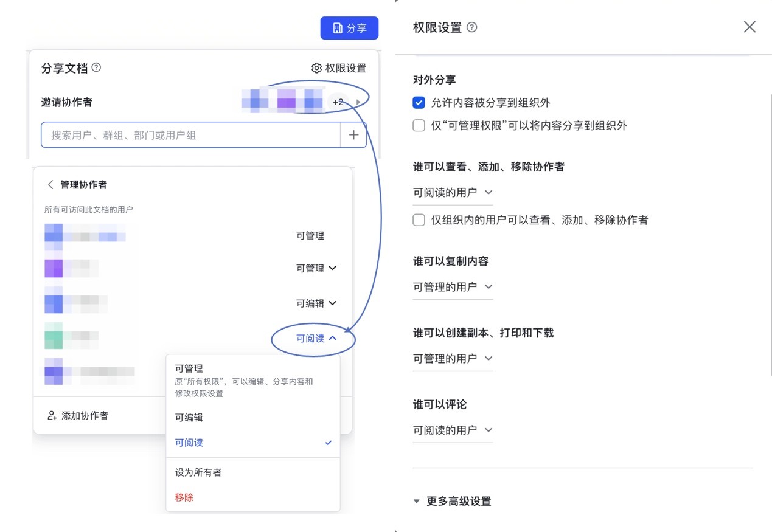Select 可管理 in the permission menu

coord(189,368)
